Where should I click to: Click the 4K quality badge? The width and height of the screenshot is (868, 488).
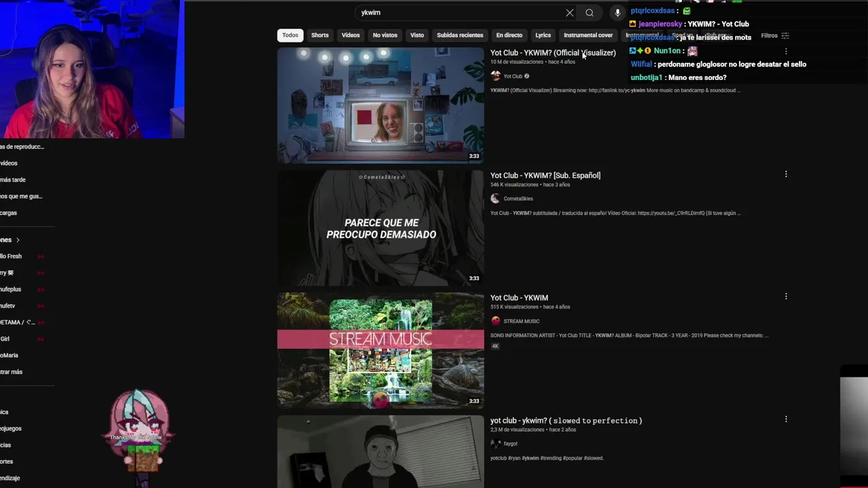tap(495, 346)
